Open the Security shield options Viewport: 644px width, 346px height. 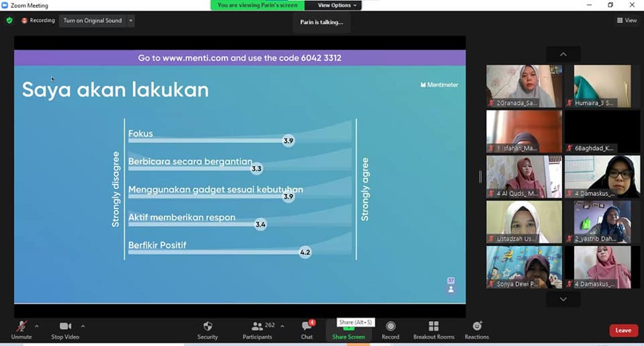(207, 328)
